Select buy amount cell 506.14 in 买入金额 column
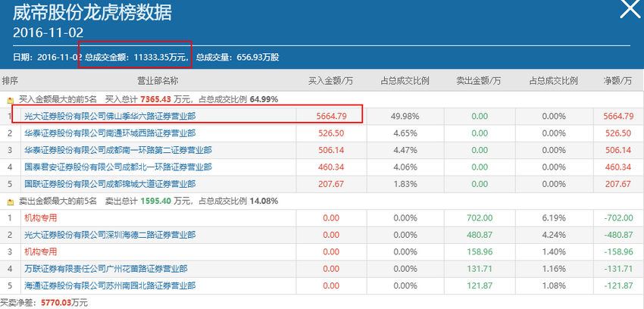644x309 pixels. [x=331, y=150]
